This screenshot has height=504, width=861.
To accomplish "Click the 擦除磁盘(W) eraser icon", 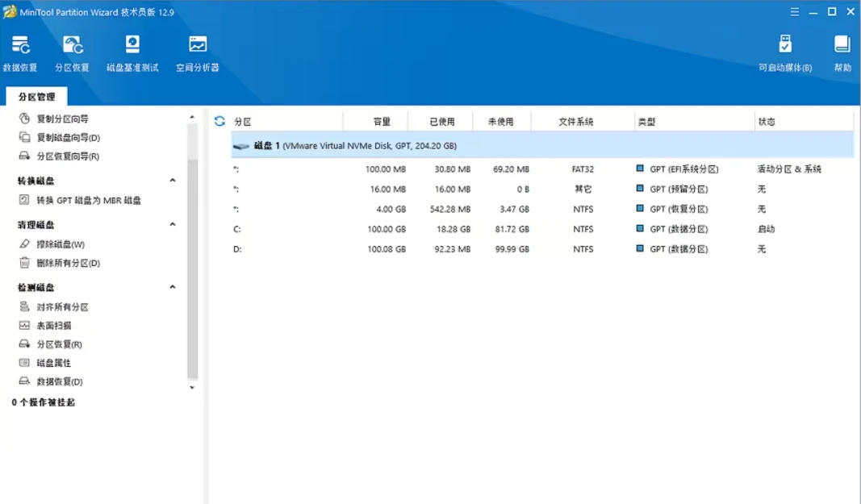I will [24, 244].
